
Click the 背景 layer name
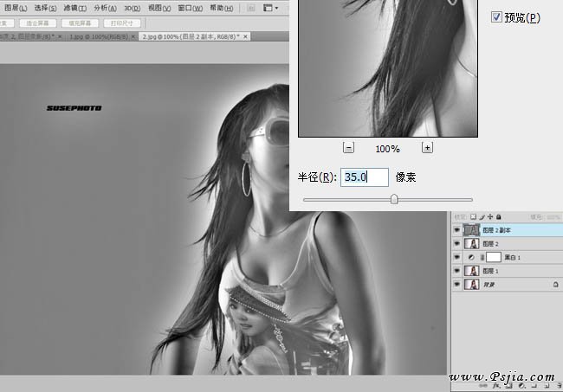(489, 285)
